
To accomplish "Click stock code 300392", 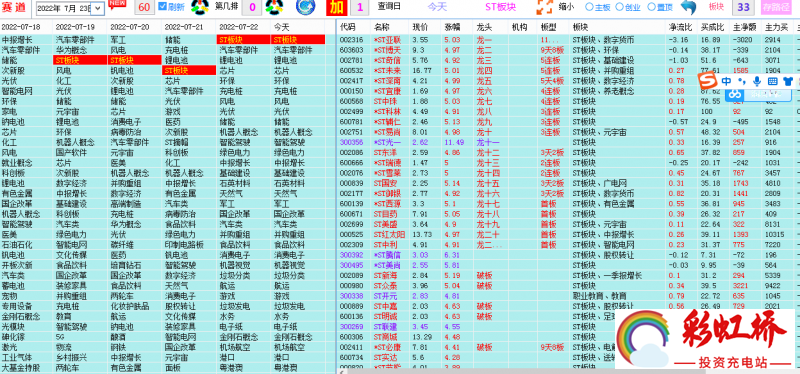I will [x=352, y=255].
